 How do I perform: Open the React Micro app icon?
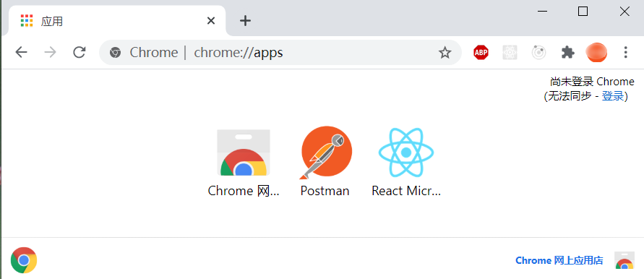[x=405, y=153]
